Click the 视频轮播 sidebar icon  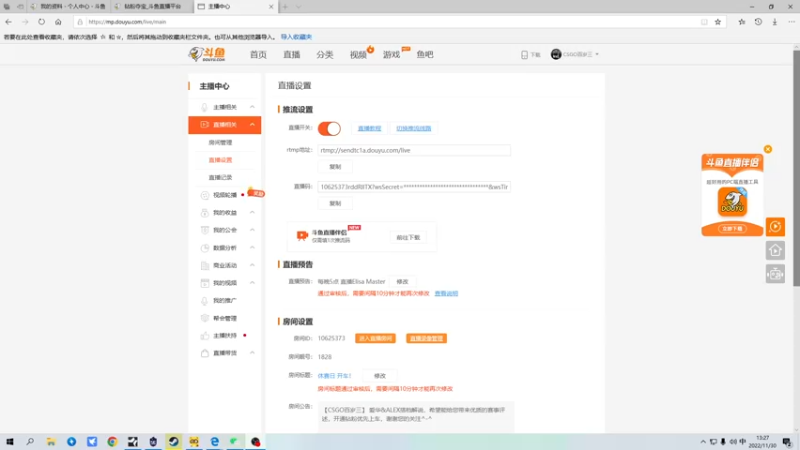tap(205, 195)
